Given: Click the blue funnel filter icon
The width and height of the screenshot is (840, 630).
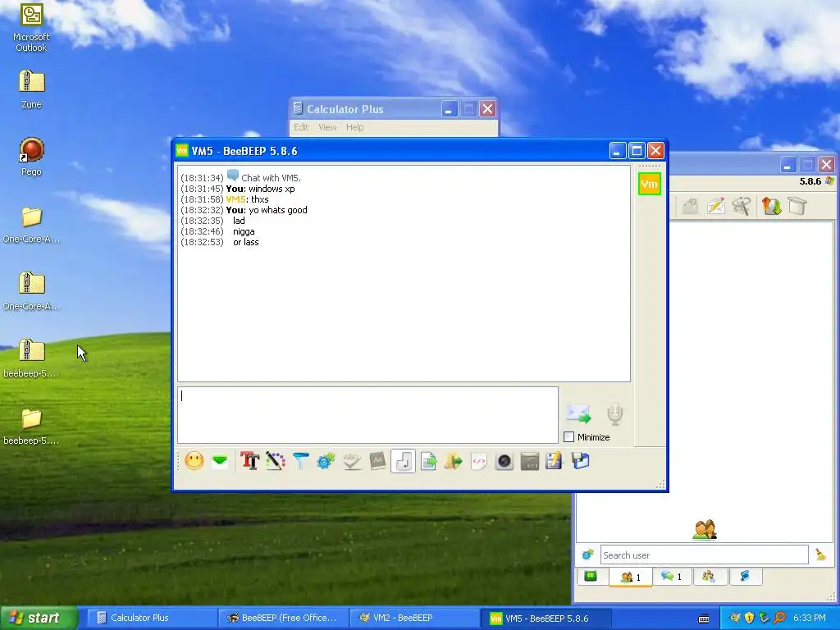Looking at the screenshot, I should coord(301,461).
